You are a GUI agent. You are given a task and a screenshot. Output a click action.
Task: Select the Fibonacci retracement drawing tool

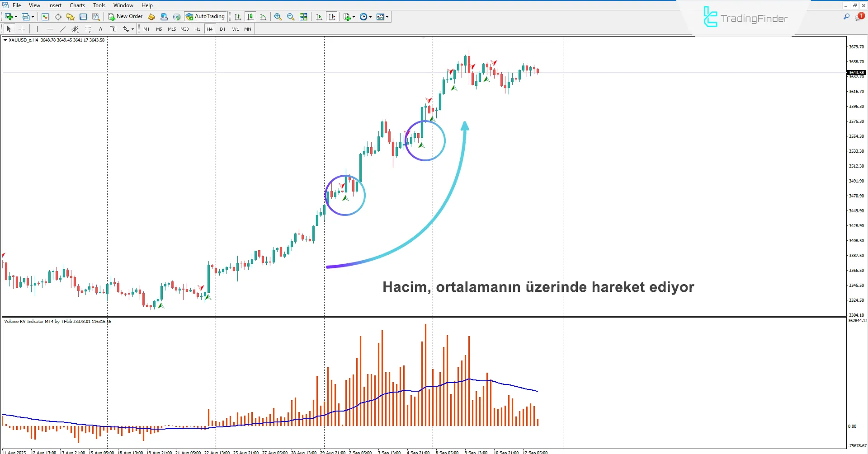88,29
